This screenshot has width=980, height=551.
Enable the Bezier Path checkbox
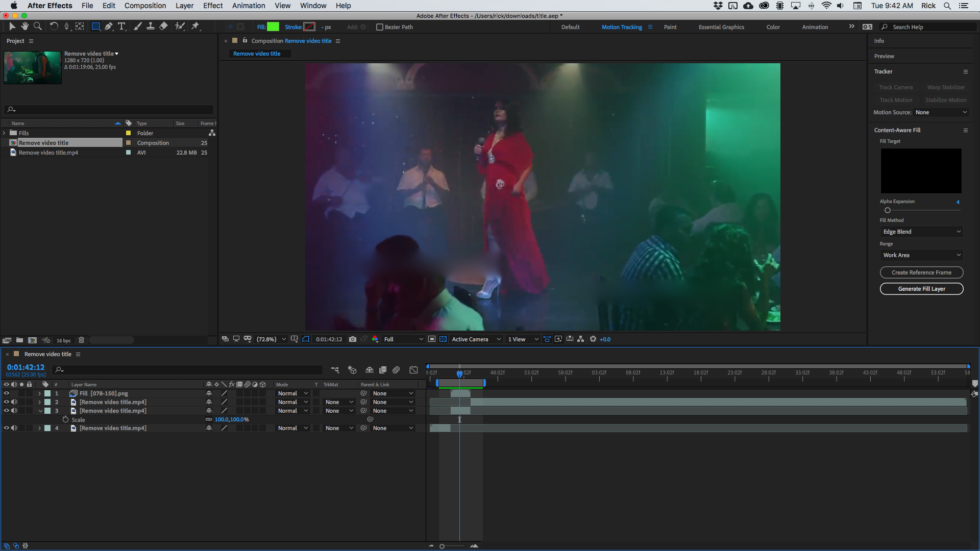[380, 27]
